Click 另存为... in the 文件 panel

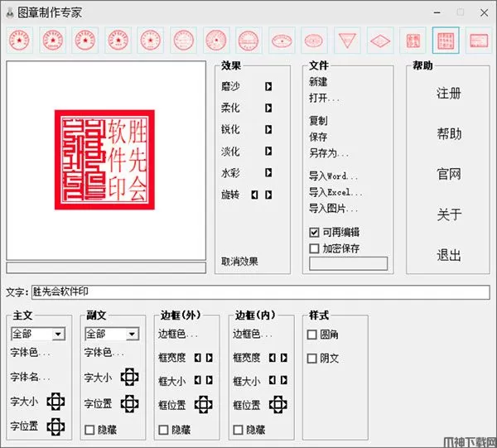(x=328, y=153)
